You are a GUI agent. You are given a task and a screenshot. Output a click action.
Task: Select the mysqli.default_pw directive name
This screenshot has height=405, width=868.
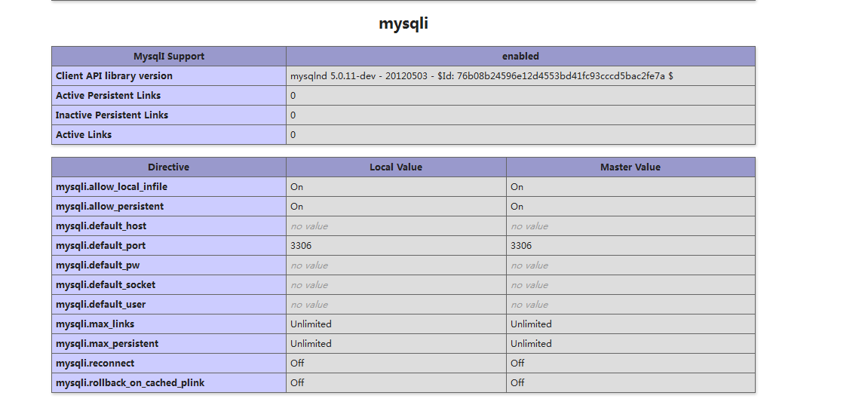tap(98, 265)
